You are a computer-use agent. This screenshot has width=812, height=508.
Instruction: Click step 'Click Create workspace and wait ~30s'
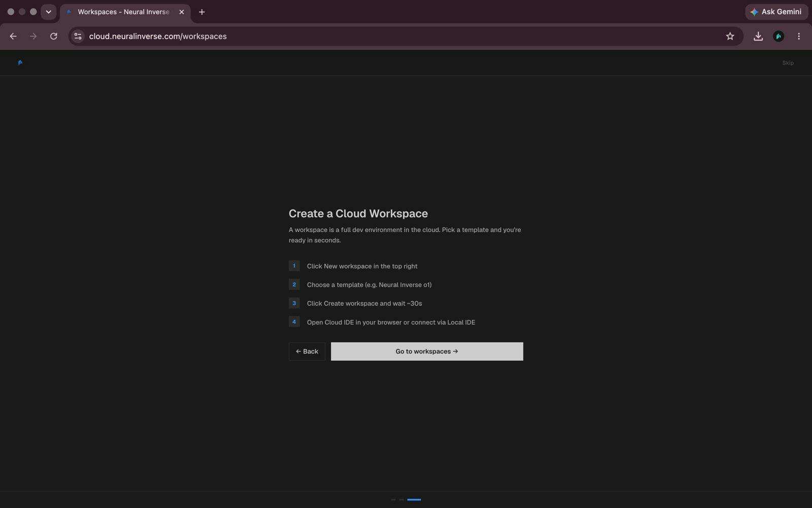point(355,304)
